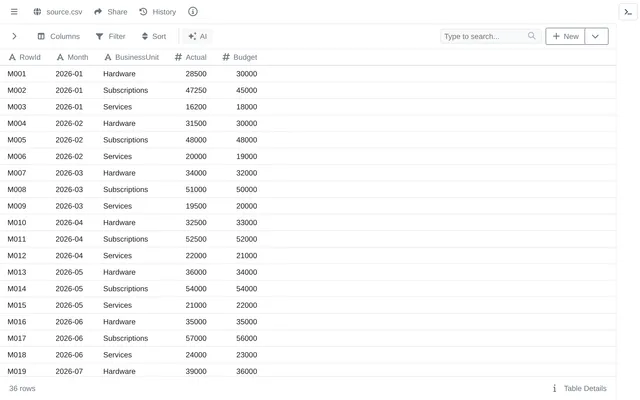640x400 pixels.
Task: Click the globe icon beside source.csv
Action: [37, 12]
